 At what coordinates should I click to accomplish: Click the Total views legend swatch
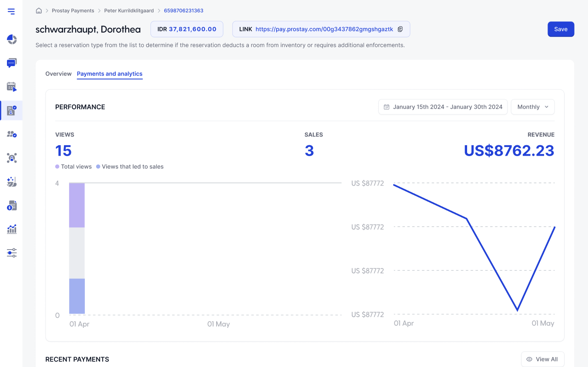[x=57, y=167]
